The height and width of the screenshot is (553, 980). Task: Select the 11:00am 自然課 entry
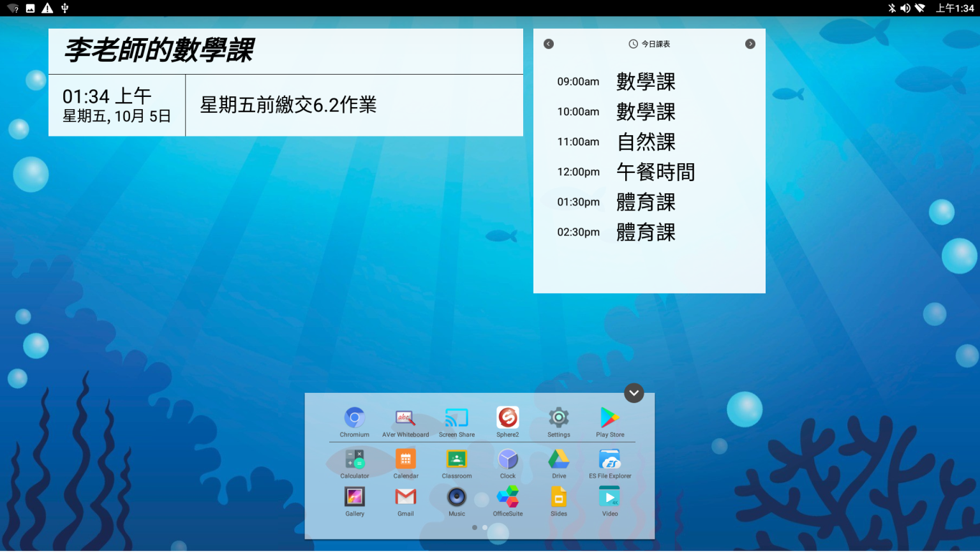(x=616, y=142)
